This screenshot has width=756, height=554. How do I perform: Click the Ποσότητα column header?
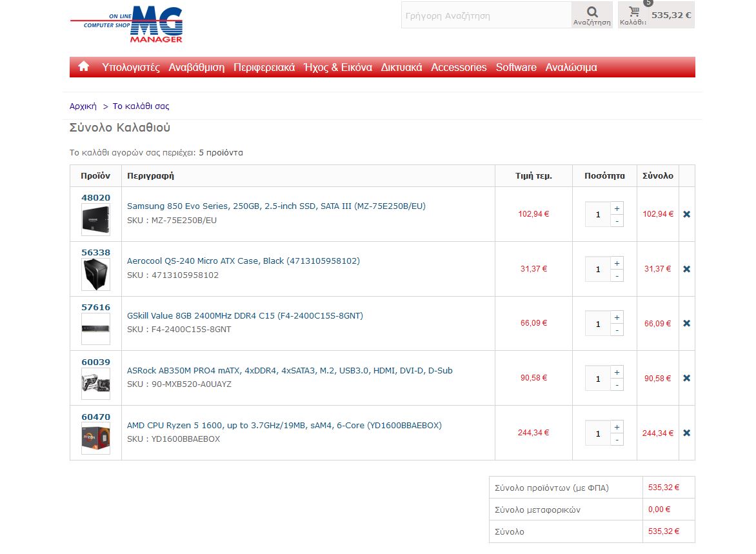604,176
